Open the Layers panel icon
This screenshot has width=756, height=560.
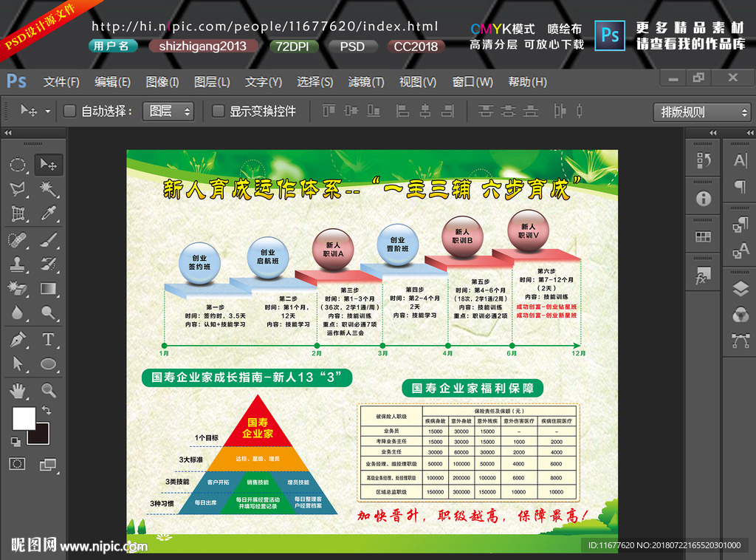tap(740, 289)
